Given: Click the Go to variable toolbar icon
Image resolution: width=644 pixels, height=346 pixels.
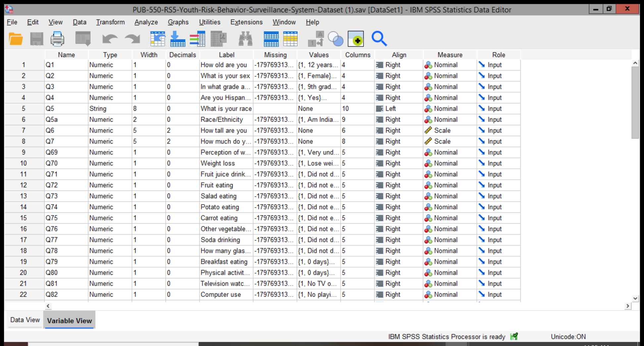Looking at the screenshot, I should (178, 39).
